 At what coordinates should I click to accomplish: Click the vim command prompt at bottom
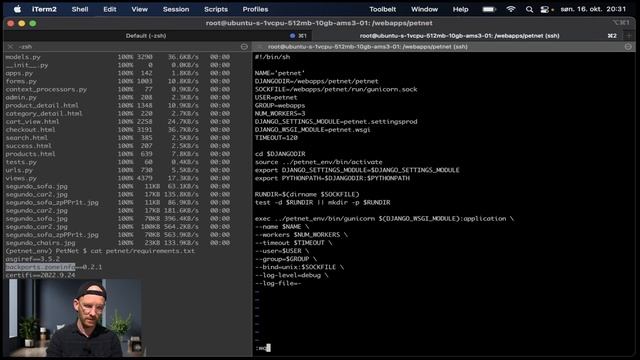pos(263,348)
